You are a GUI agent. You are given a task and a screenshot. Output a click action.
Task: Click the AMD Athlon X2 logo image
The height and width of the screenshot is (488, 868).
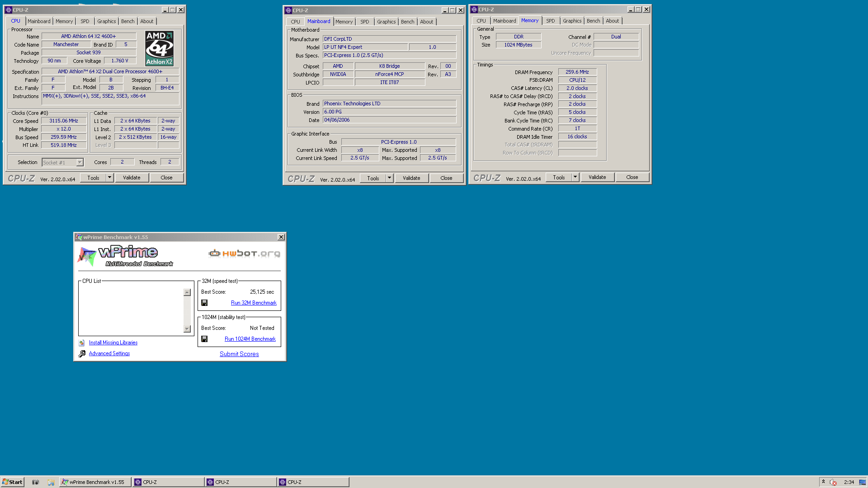click(x=159, y=48)
